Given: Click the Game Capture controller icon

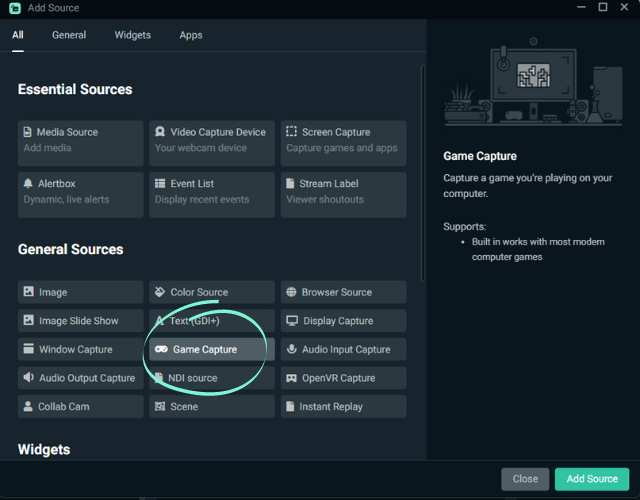Looking at the screenshot, I should click(x=161, y=349).
